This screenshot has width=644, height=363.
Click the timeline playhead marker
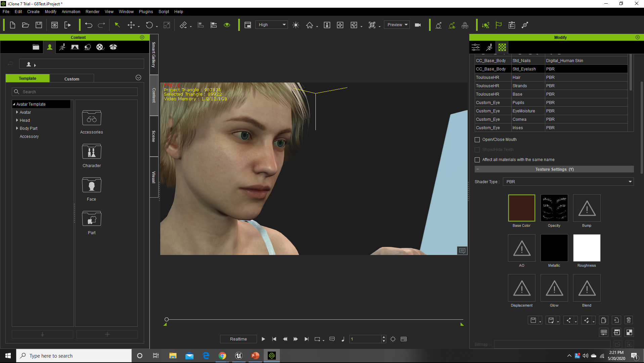pyautogui.click(x=166, y=319)
